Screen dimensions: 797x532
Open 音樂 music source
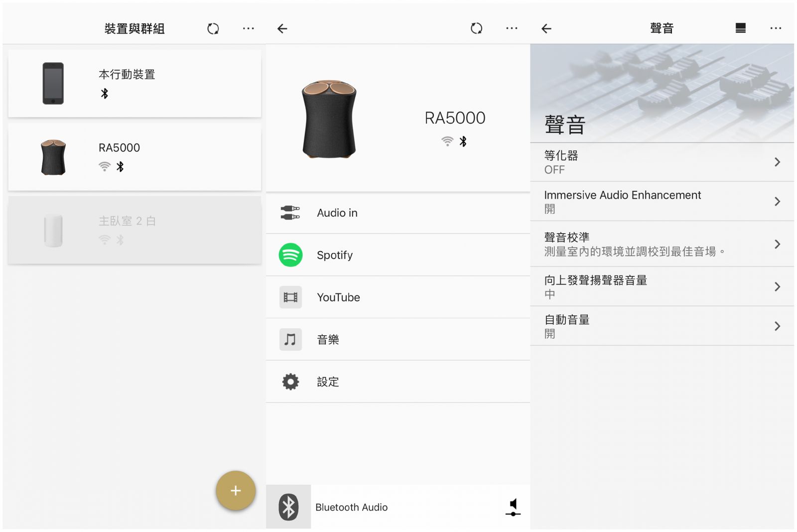point(398,340)
